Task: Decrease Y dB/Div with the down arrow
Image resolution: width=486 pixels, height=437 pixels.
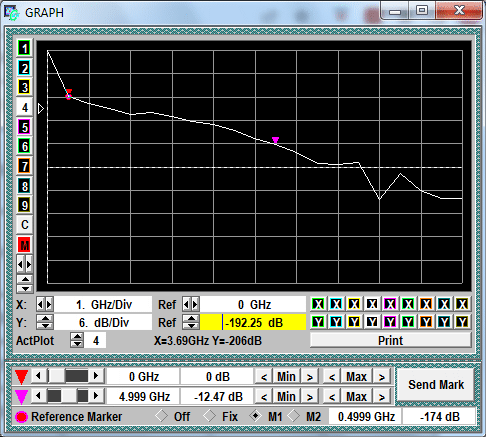Action: tap(45, 326)
